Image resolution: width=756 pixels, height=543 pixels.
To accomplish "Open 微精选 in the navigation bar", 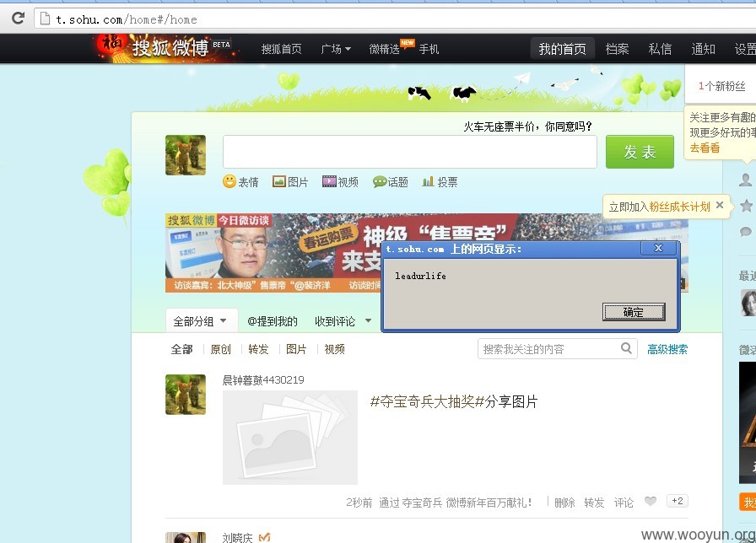I will coord(384,49).
